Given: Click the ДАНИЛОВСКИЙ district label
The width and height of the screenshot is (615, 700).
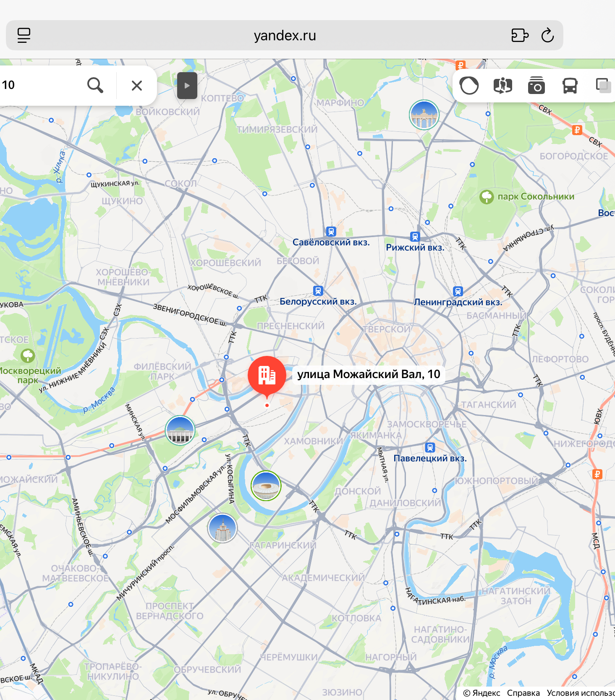Looking at the screenshot, I should click(406, 503).
